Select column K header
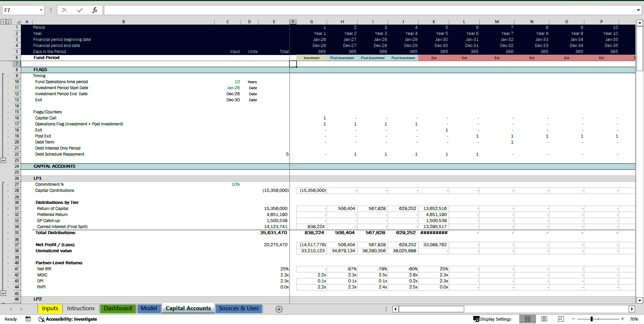The width and height of the screenshot is (644, 324). tap(434, 22)
